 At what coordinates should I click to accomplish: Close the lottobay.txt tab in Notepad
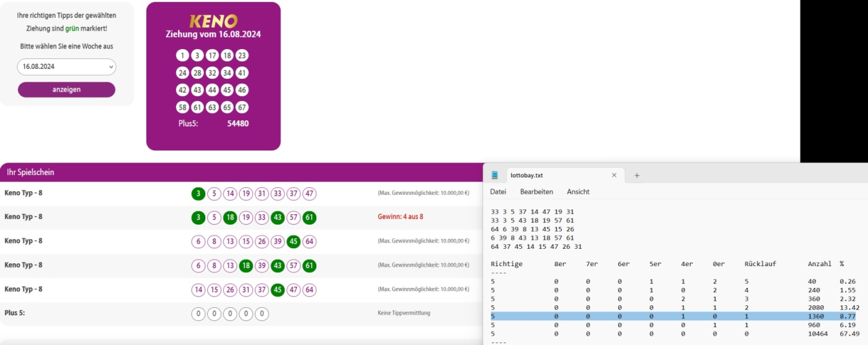click(614, 175)
